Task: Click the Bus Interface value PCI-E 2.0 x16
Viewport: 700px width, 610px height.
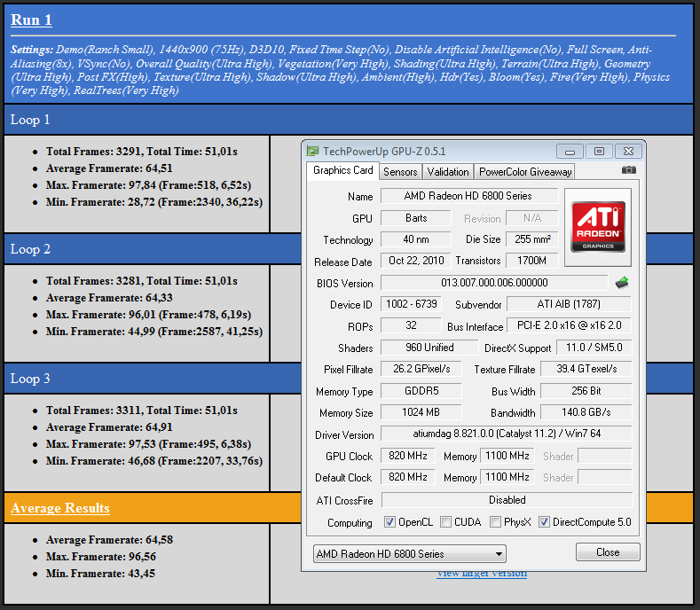Action: (x=570, y=325)
